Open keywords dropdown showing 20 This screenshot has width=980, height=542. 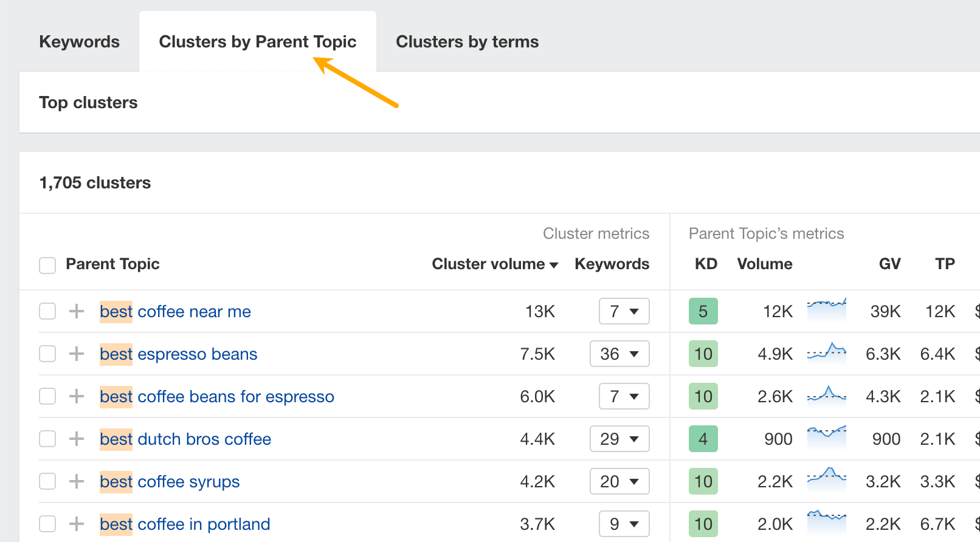pyautogui.click(x=619, y=482)
